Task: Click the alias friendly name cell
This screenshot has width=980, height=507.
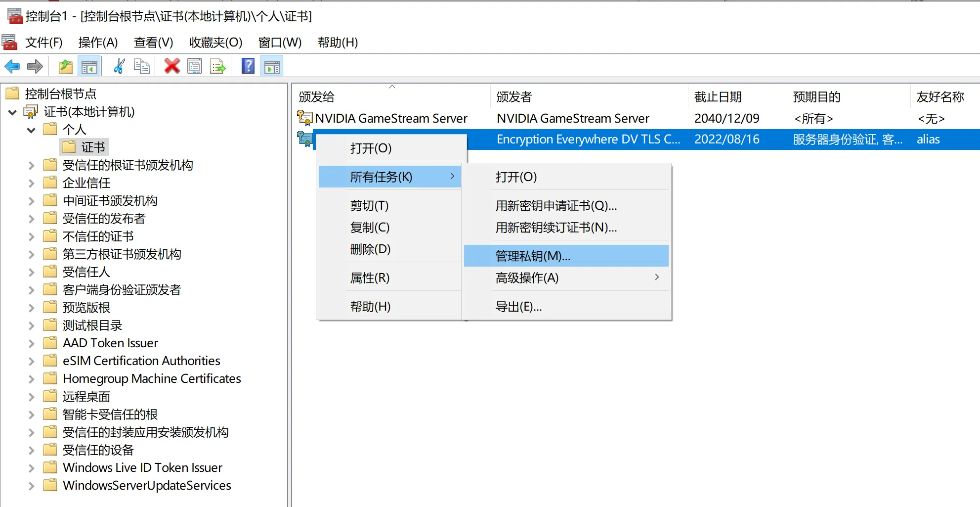Action: click(x=928, y=139)
